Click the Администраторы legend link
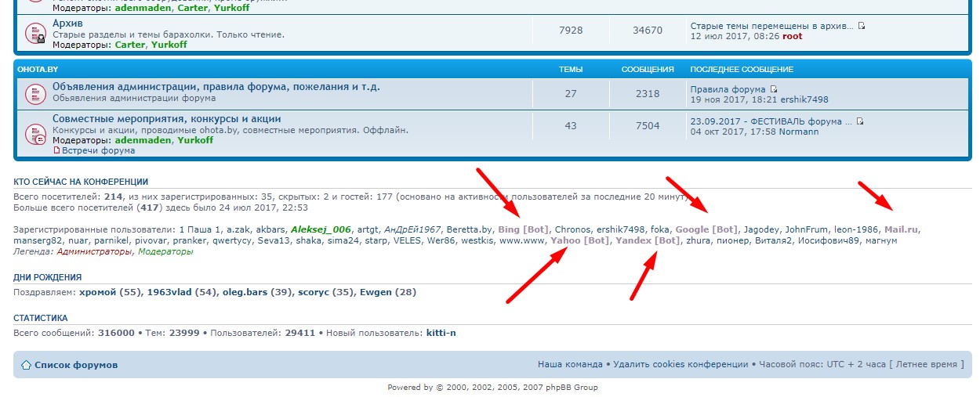 point(95,251)
